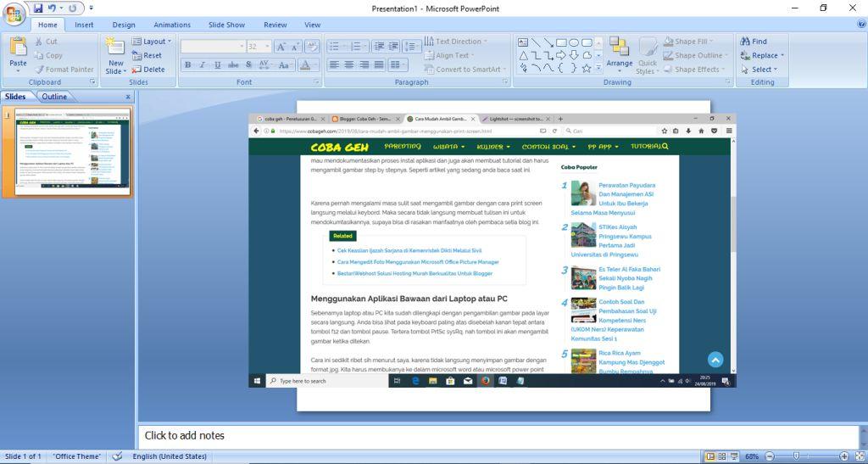Adjust the zoom slider handle
The image size is (868, 464).
796,457
